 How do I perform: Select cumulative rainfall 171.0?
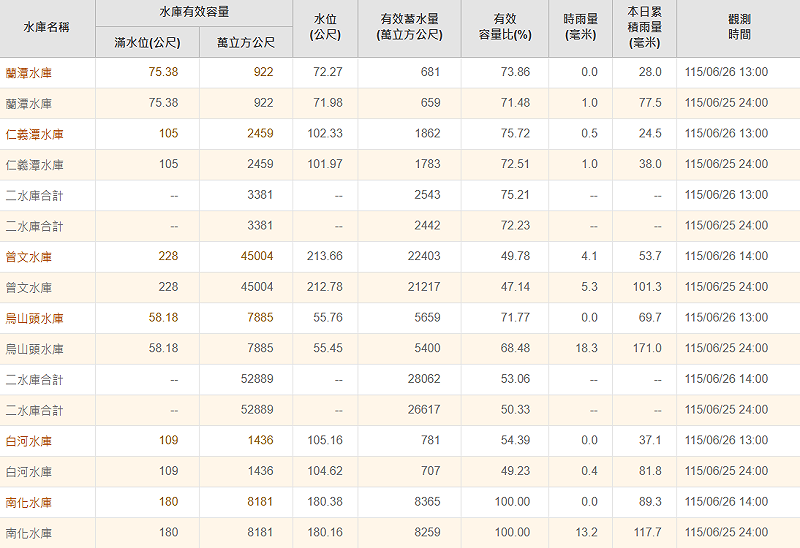tap(647, 348)
